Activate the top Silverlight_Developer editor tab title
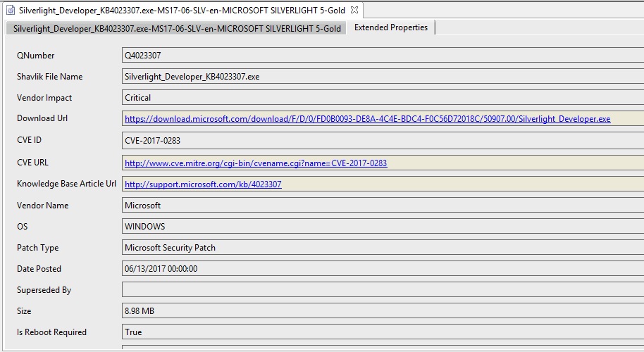The height and width of the screenshot is (352, 644). pos(182,11)
